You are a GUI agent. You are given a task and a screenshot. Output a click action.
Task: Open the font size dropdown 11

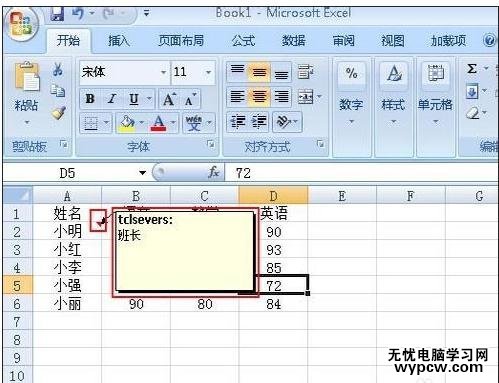(x=208, y=72)
